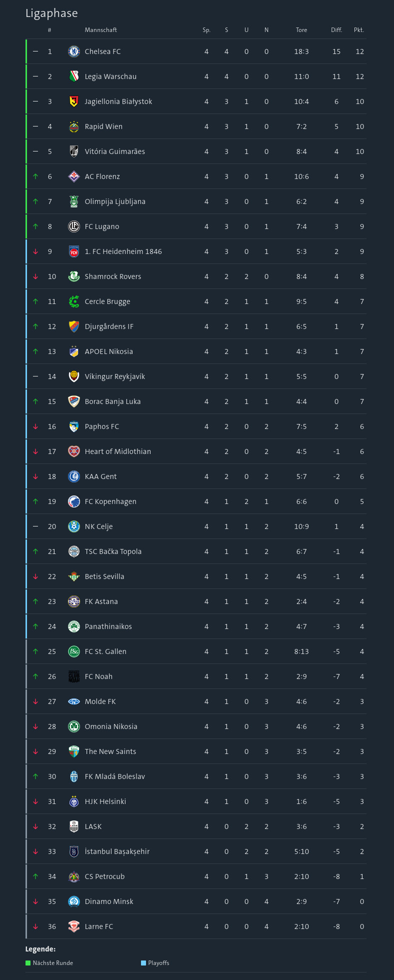Viewport: 394px width, 980px height.
Task: Click the Tore column header
Action: tap(301, 30)
